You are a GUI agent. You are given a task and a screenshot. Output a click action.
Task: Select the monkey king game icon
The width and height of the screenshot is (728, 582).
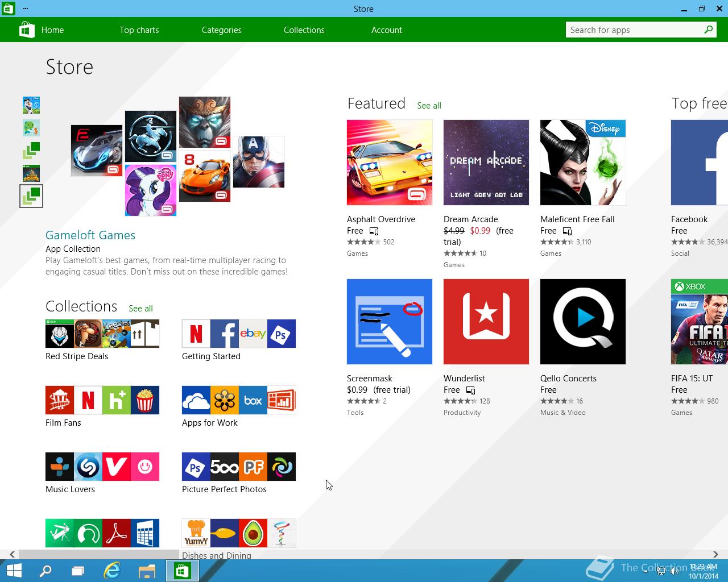point(205,122)
